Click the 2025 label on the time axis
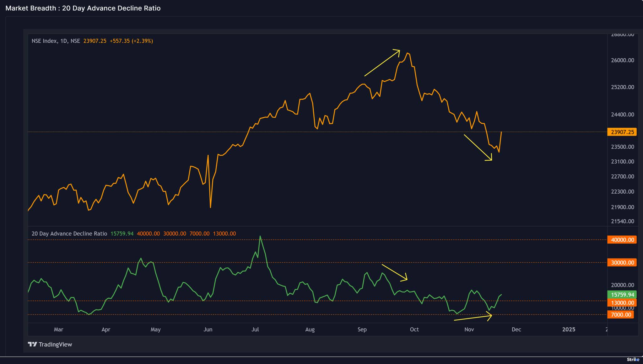 [x=569, y=329]
